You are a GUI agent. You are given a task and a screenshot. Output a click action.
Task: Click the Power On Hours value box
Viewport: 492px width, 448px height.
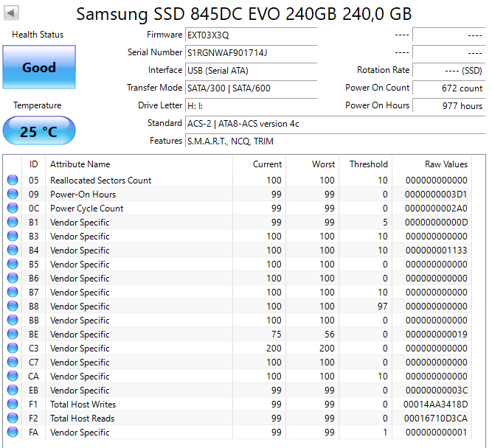(448, 106)
